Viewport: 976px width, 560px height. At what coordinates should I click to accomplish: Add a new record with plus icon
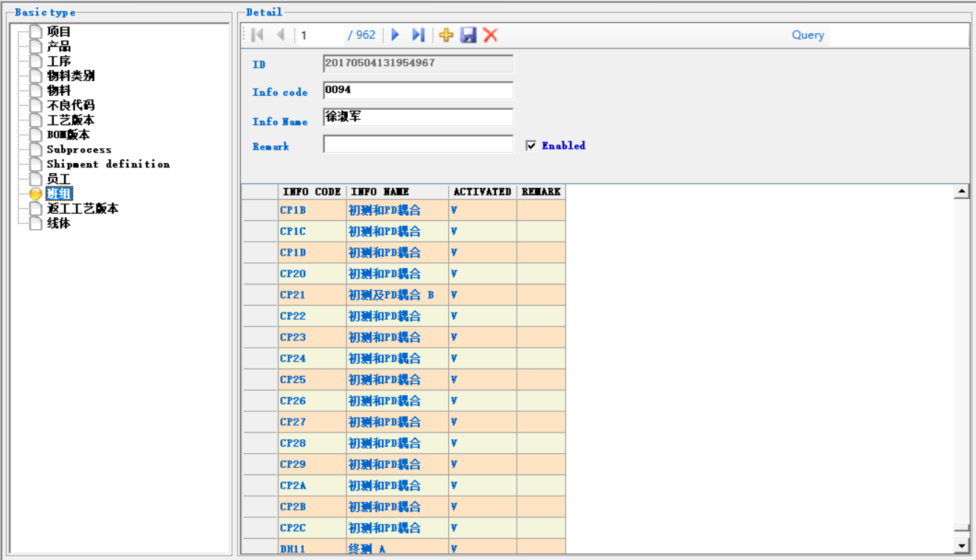click(x=446, y=35)
